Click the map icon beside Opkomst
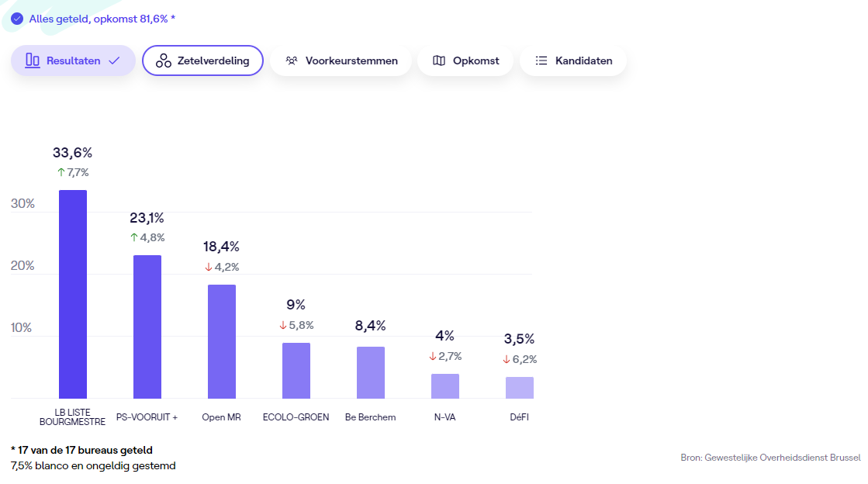The height and width of the screenshot is (484, 868). 439,60
